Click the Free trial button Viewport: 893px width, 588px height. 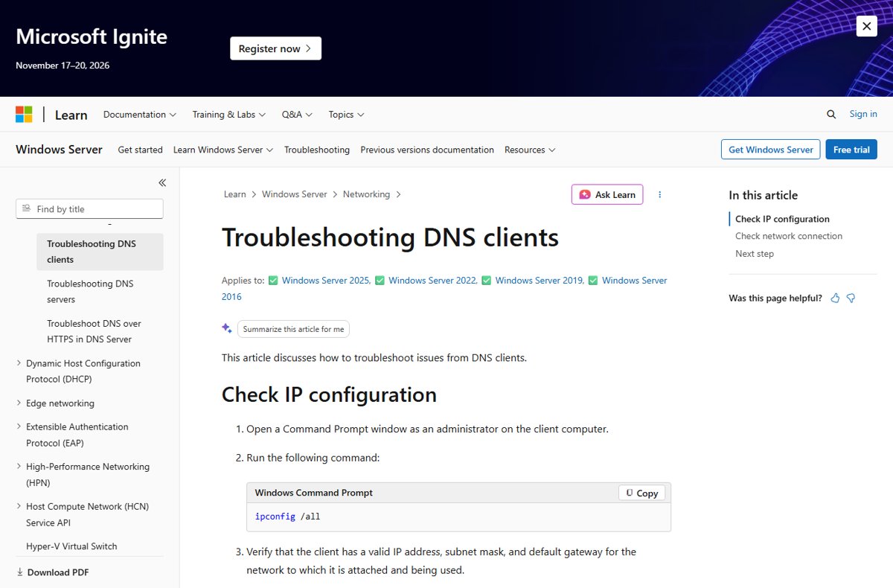pos(851,150)
